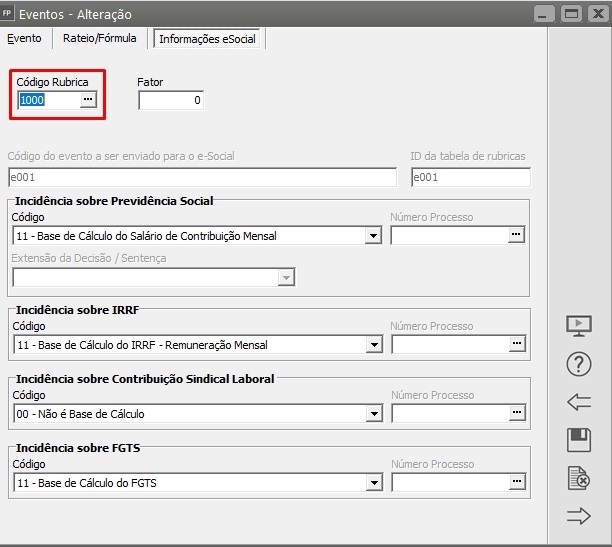The image size is (612, 547).
Task: Expand the Previdência Social Código dropdown
Action: [x=374, y=236]
